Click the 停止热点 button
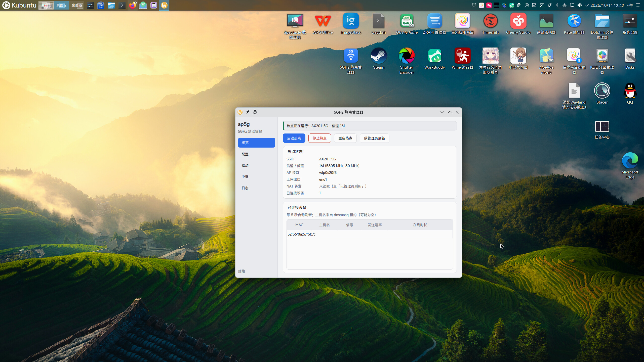The width and height of the screenshot is (644, 362). (x=319, y=138)
